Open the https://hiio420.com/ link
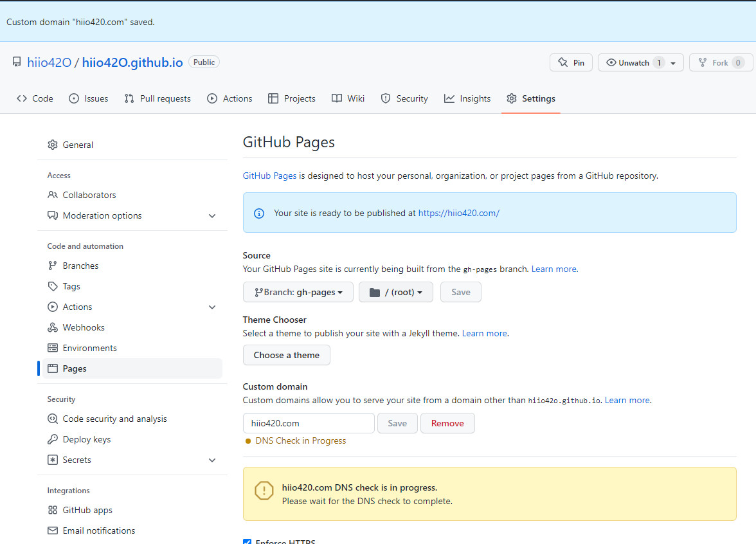 coord(458,213)
